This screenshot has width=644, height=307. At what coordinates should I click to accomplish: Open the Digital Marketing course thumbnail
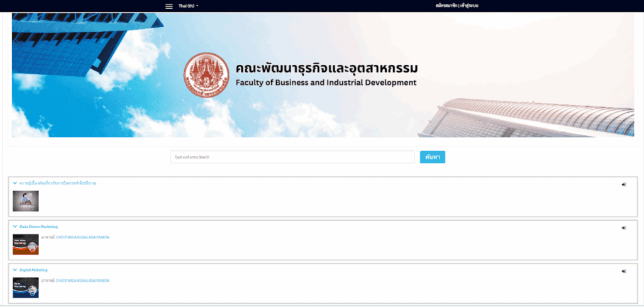26,287
